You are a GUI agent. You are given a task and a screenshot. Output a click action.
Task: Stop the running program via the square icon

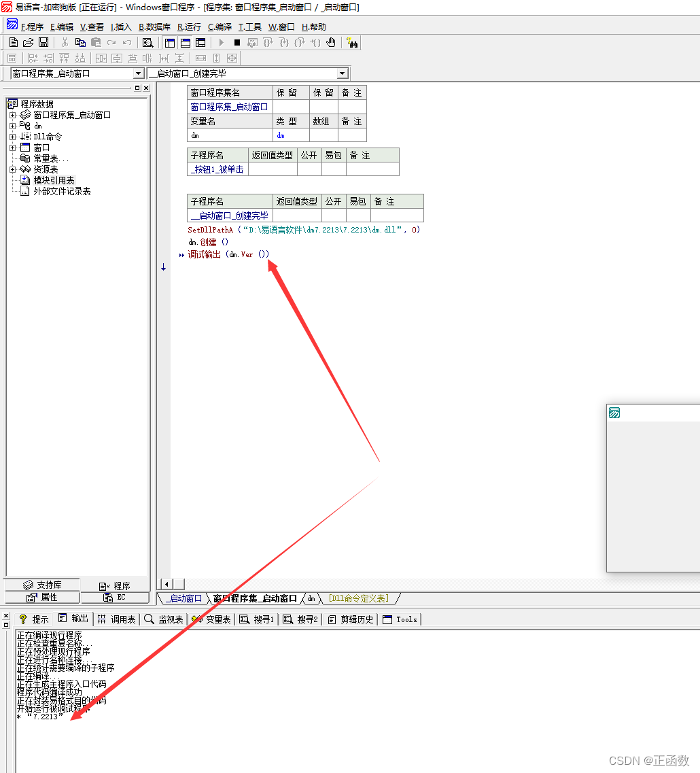point(237,43)
